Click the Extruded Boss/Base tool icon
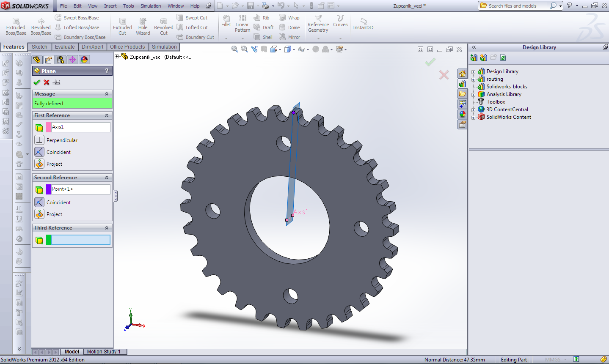Viewport: 609px width, 364px height. point(16,22)
